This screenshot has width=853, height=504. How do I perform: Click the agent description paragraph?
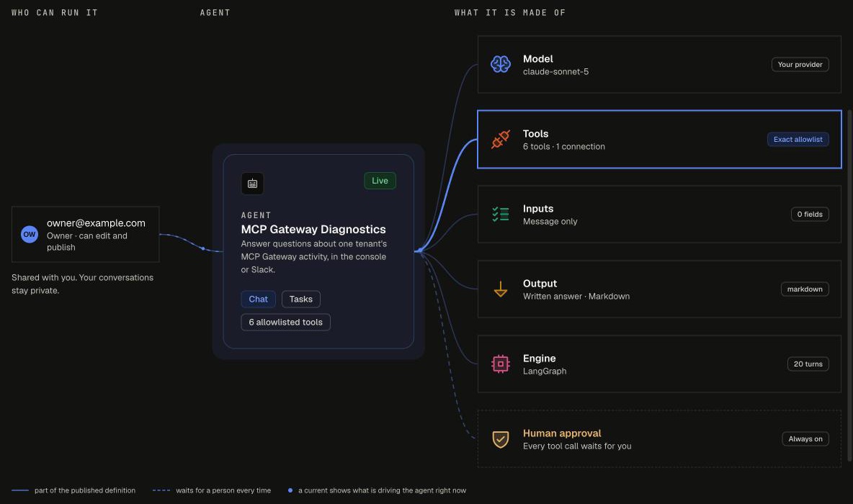(314, 256)
